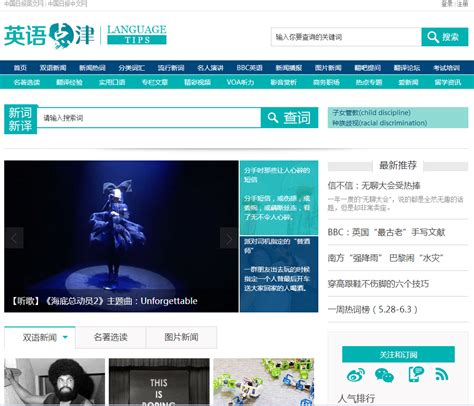
Task: Click the 英语点津 Language Tips logo
Action: pyautogui.click(x=85, y=35)
